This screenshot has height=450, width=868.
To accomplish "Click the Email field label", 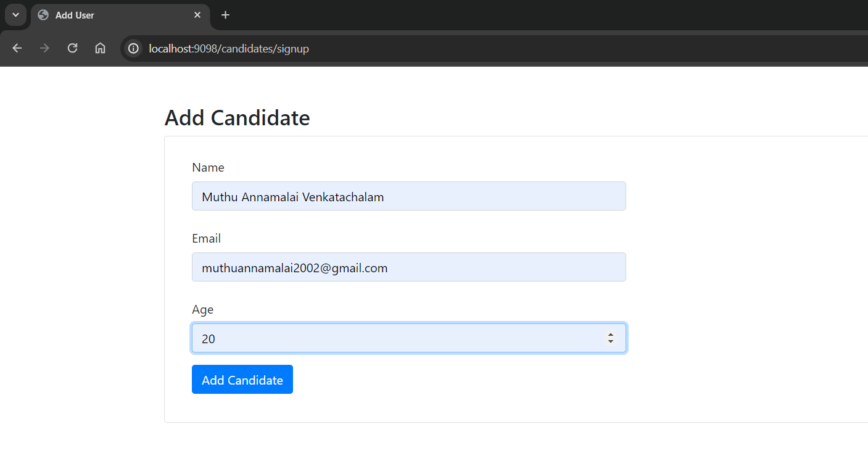I will [206, 238].
